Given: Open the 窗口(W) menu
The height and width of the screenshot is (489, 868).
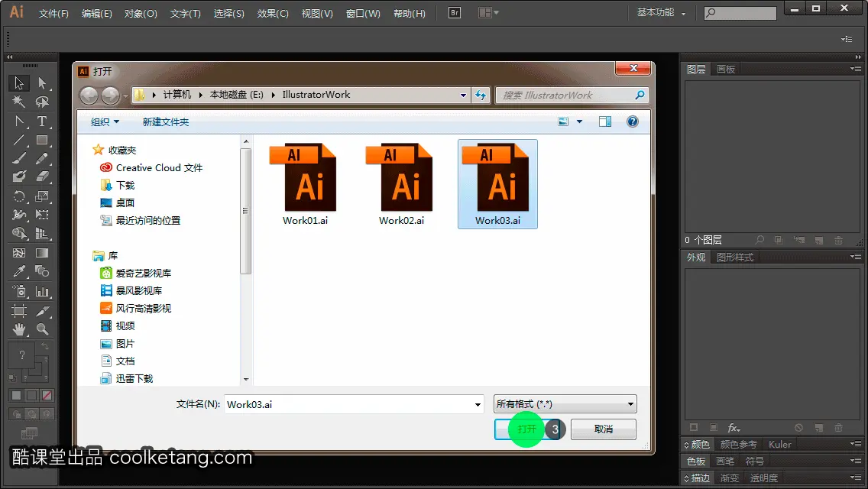Looking at the screenshot, I should pyautogui.click(x=363, y=13).
